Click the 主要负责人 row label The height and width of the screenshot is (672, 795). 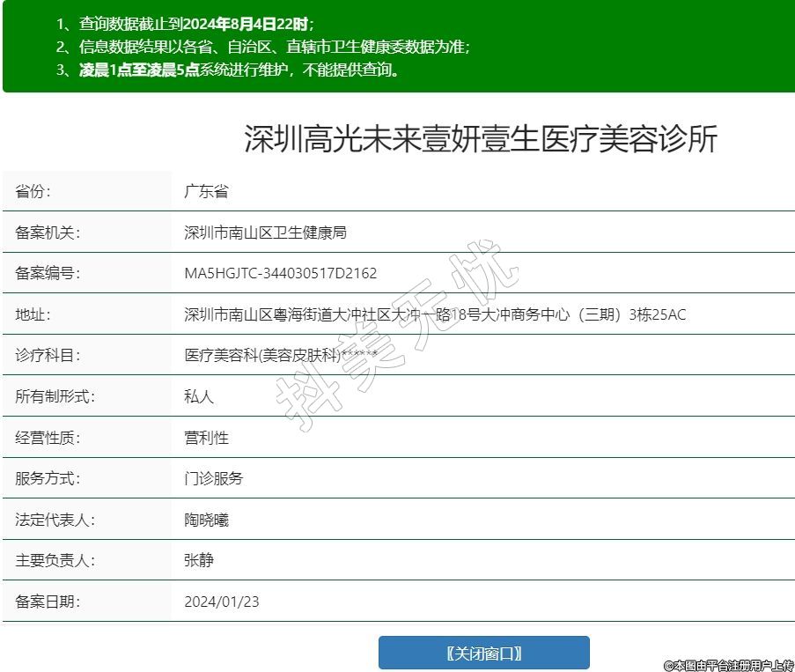tap(55, 560)
